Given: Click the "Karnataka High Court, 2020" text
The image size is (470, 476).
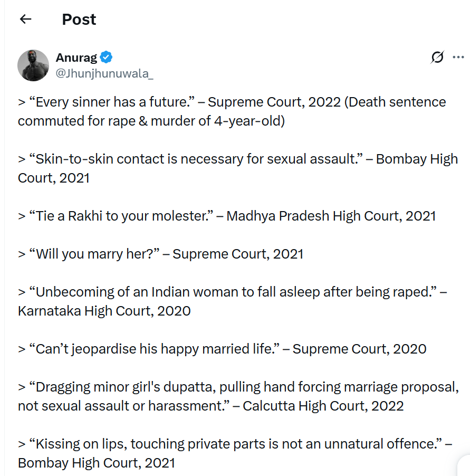Looking at the screenshot, I should 104,311.
